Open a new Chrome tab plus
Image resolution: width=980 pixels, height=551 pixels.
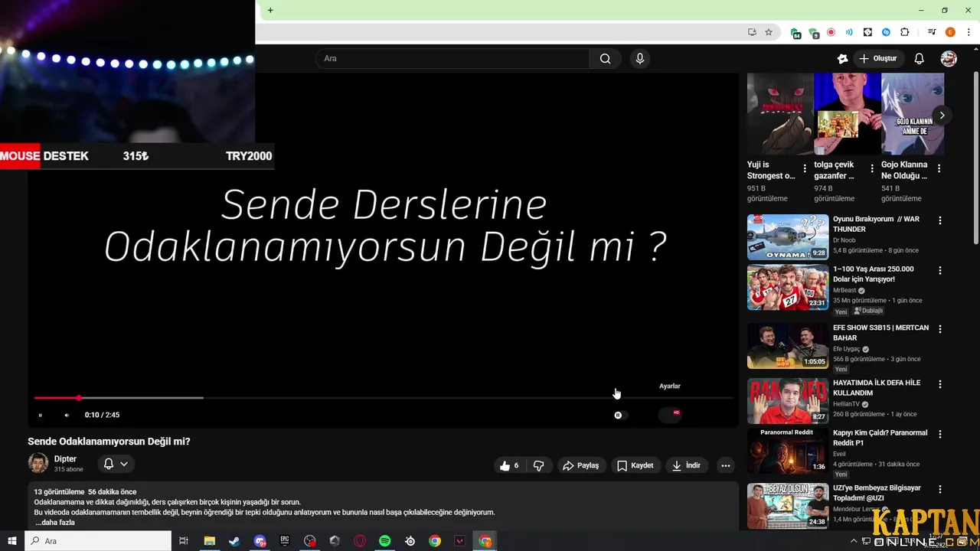270,10
